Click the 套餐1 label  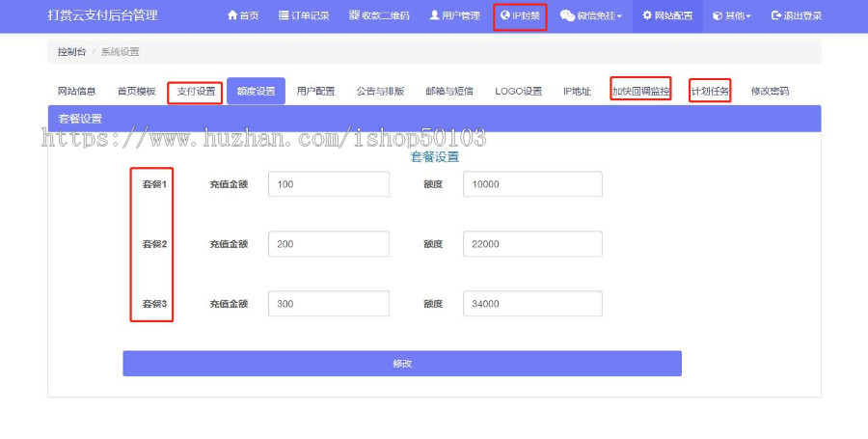pyautogui.click(x=154, y=184)
